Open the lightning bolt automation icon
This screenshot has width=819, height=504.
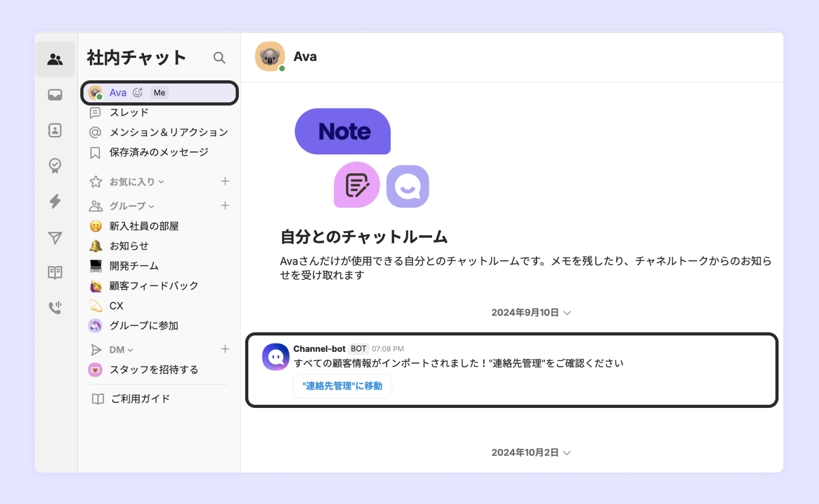[55, 201]
